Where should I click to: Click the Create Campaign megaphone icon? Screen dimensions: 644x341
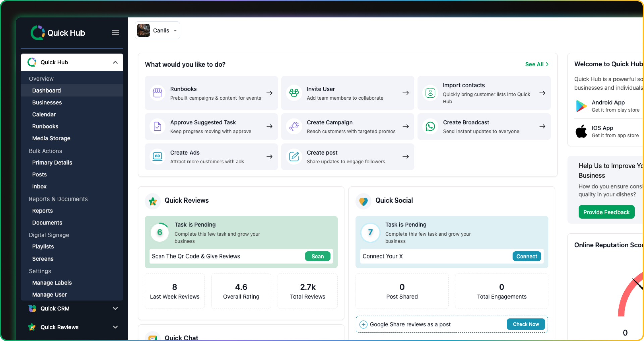294,126
